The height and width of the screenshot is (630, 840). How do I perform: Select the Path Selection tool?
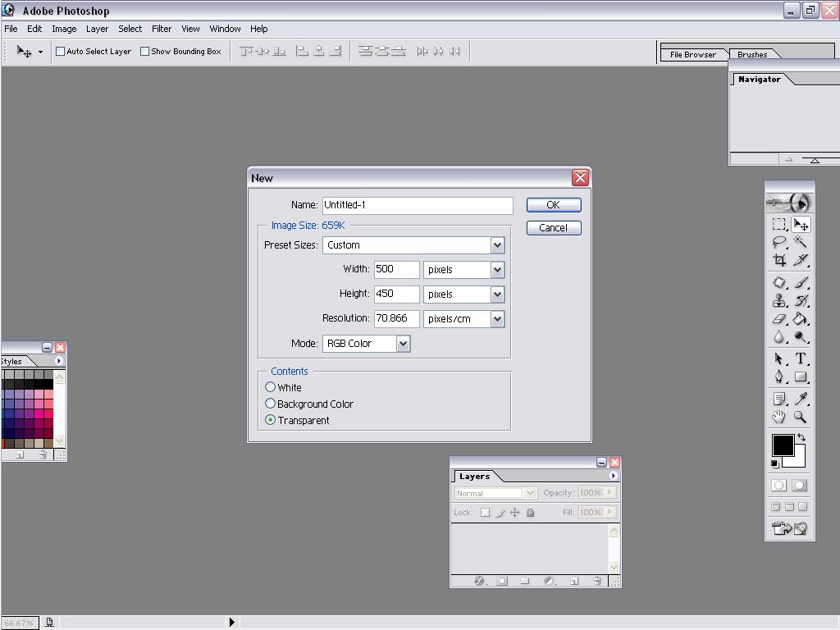(779, 358)
